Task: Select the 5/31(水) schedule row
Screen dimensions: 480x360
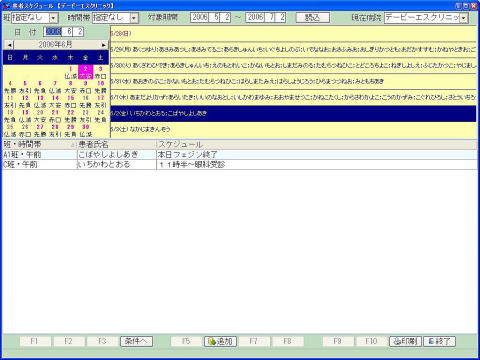Action: coord(293,81)
